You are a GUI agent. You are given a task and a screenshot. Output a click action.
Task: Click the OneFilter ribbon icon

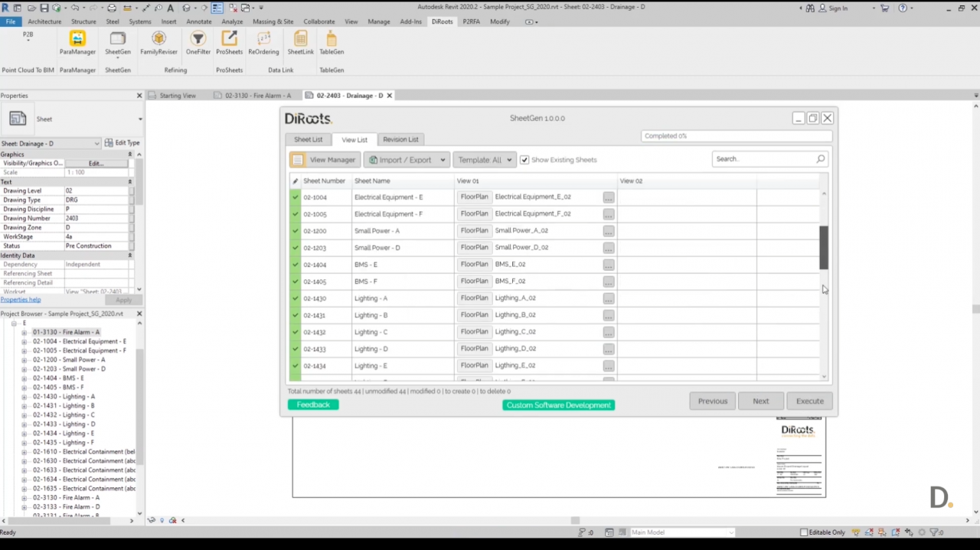point(198,42)
